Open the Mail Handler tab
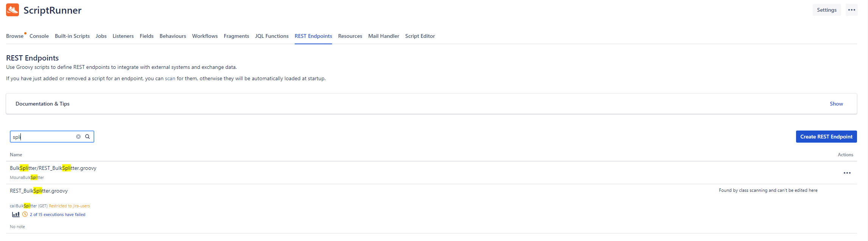Screen dimensions: 868x241 click(384, 36)
